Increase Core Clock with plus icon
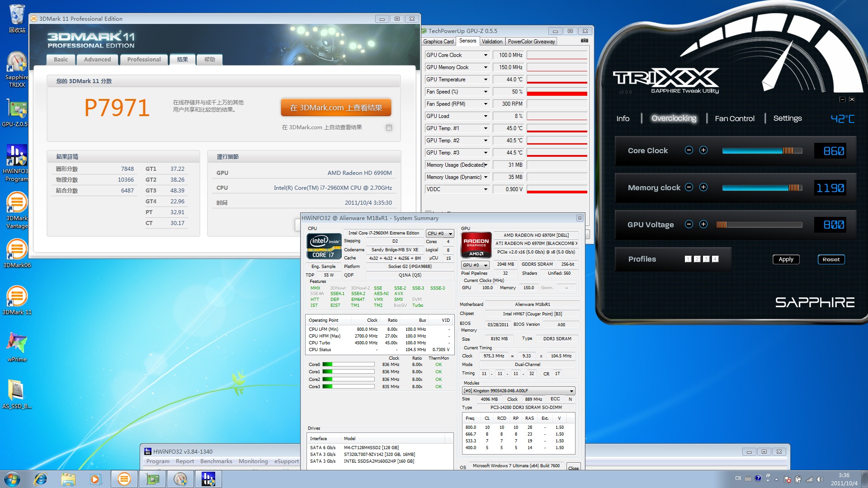Screen dimensions: 868x488 tap(703, 150)
